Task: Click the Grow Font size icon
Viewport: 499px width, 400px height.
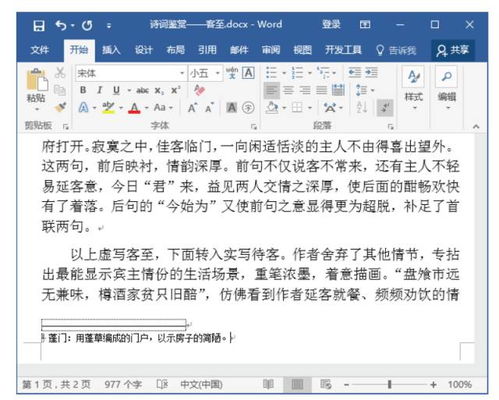Action: (x=192, y=108)
